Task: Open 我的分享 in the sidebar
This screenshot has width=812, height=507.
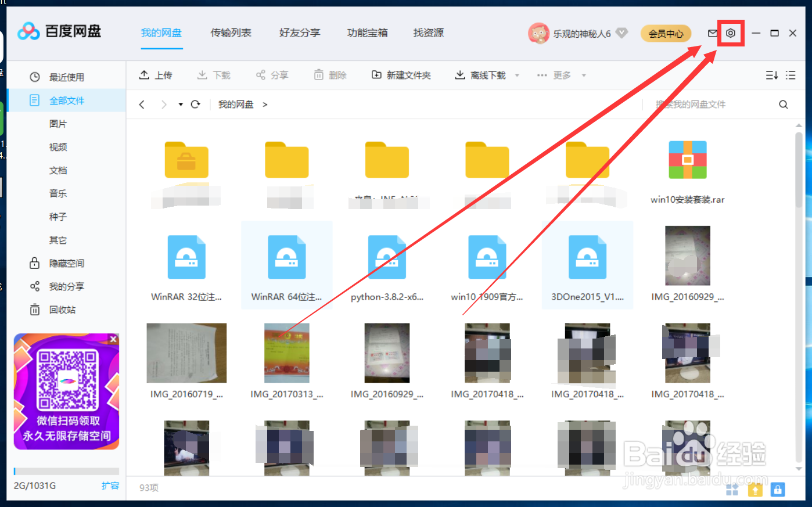Action: (67, 286)
